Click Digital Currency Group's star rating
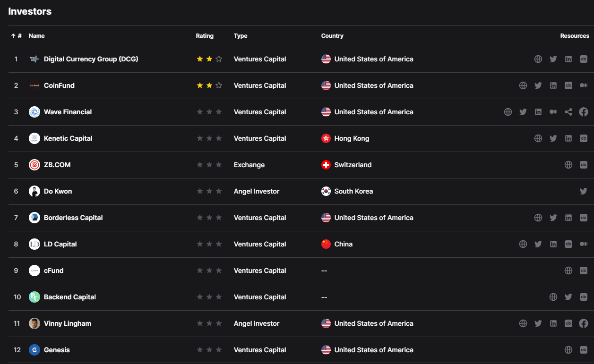The width and height of the screenshot is (594, 364). tap(209, 59)
